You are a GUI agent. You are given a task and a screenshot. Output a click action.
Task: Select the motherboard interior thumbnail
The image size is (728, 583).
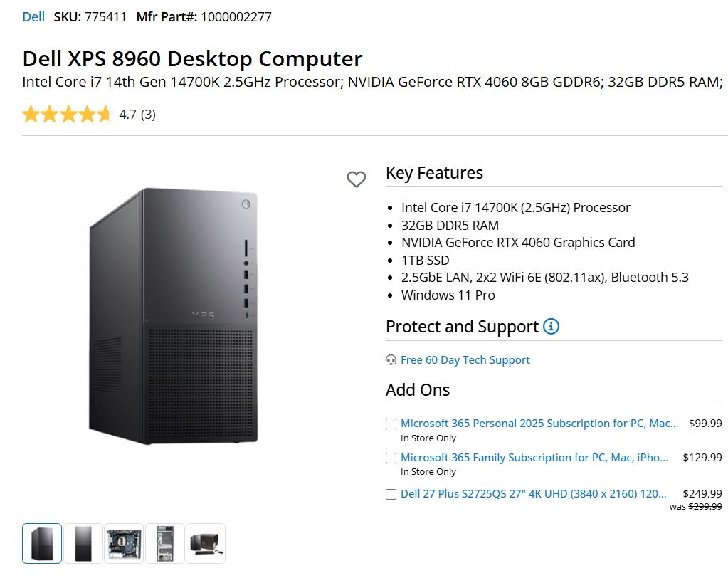(x=125, y=544)
